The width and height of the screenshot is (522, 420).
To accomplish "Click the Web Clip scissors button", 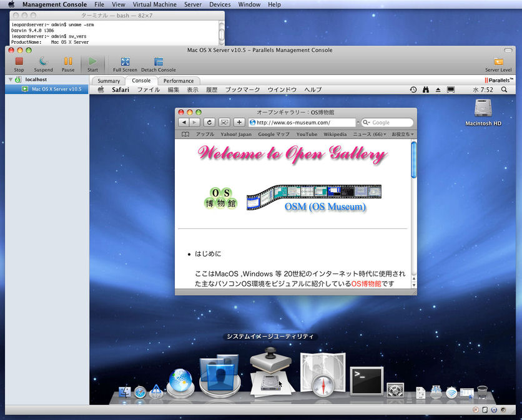I will pyautogui.click(x=224, y=122).
